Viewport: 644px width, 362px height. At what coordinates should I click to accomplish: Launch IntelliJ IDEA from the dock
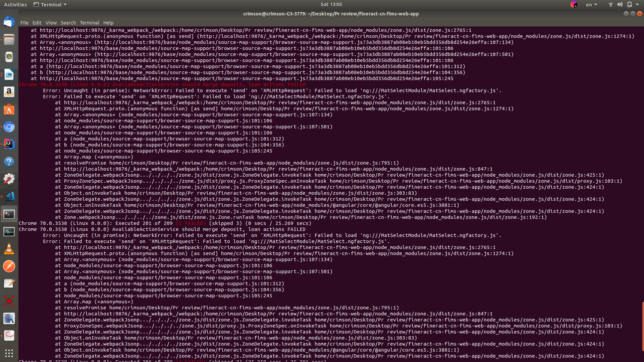coord(9,144)
